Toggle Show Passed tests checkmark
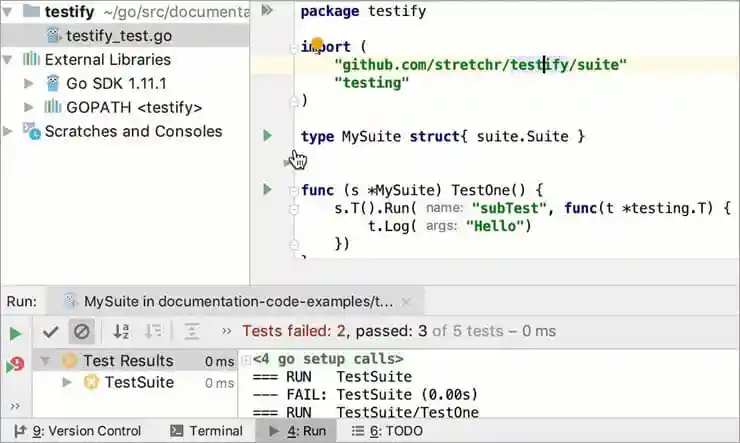Viewport: 740px width, 443px height. (x=51, y=332)
